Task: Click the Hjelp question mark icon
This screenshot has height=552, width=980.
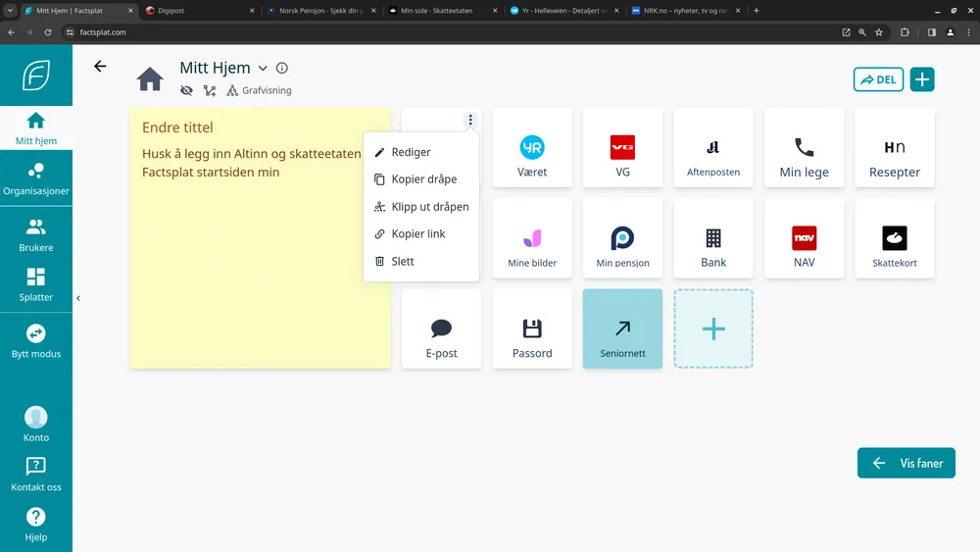Action: [x=36, y=517]
